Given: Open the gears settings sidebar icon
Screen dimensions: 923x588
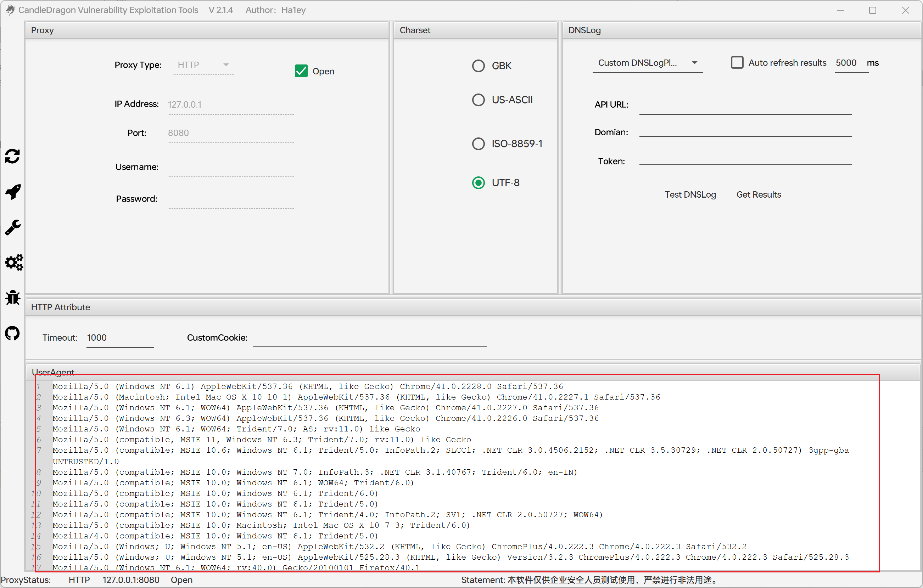Looking at the screenshot, I should [14, 262].
